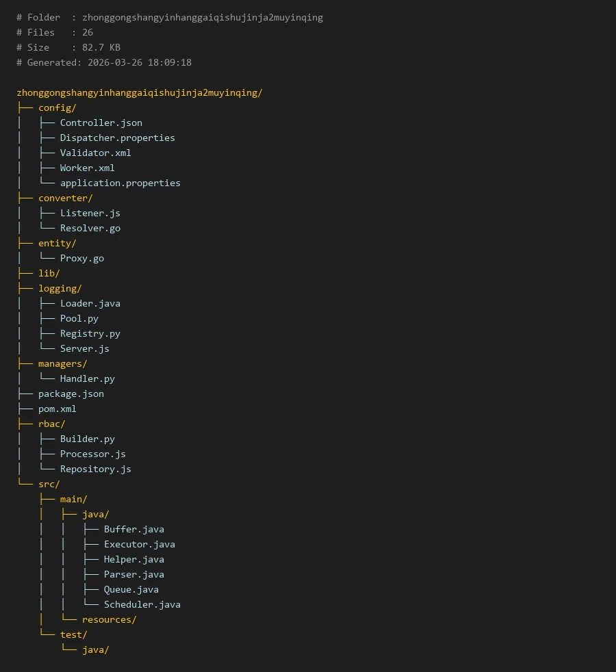Viewport: 616px width, 672px height.
Task: Expand the converter/ folder
Action: 65,198
